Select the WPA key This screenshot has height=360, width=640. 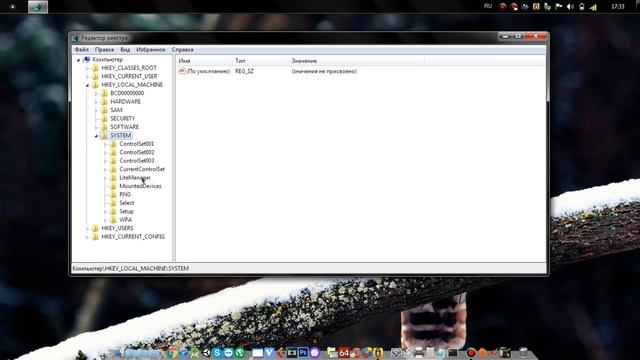[x=125, y=220]
